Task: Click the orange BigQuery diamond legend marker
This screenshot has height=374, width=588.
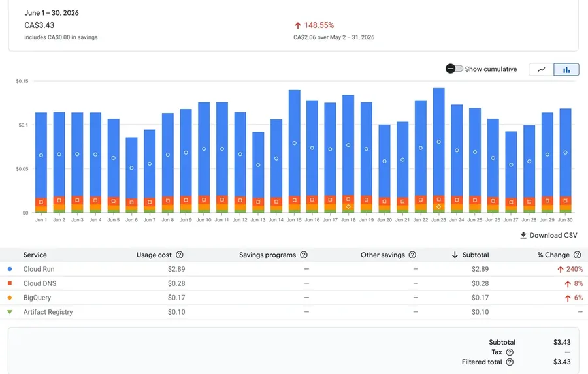Action: tap(10, 298)
